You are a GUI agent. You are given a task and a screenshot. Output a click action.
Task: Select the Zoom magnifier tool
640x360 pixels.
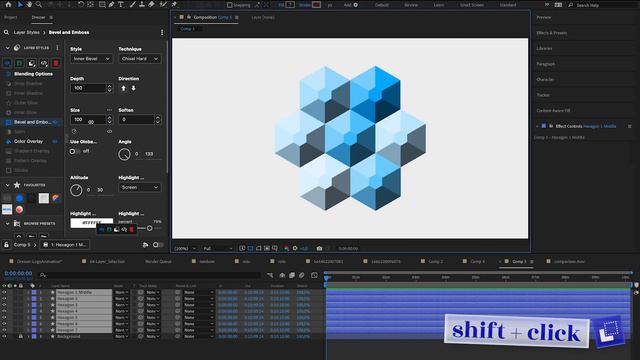(39, 4)
